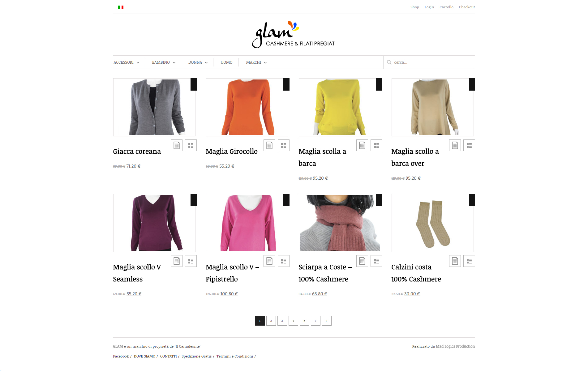Open details icon for Maglia scolla a barca

point(362,145)
